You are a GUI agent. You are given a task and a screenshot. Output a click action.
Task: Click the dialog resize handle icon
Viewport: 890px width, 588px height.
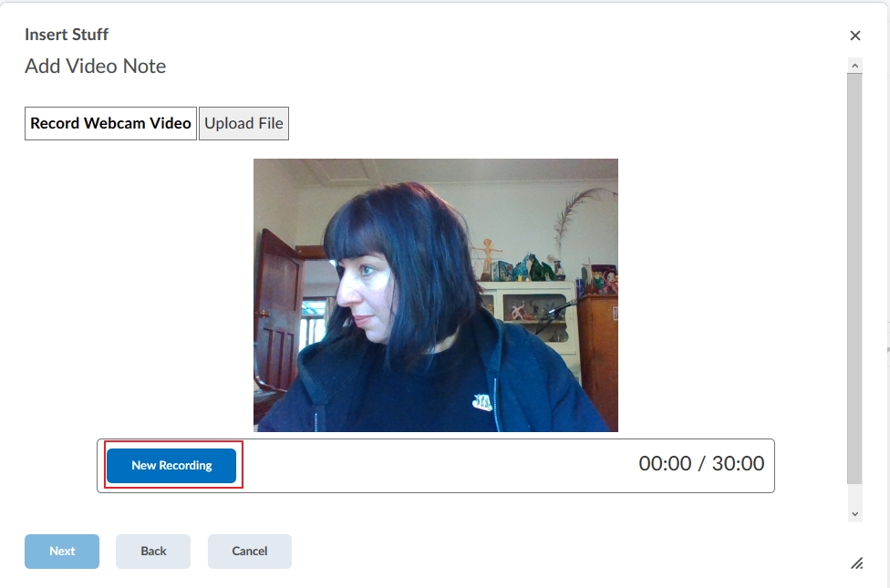(857, 563)
